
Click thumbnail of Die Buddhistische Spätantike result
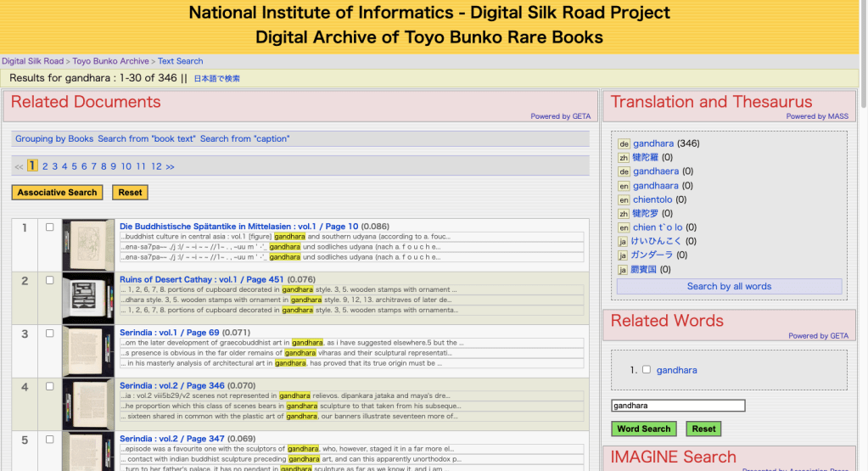pos(88,245)
